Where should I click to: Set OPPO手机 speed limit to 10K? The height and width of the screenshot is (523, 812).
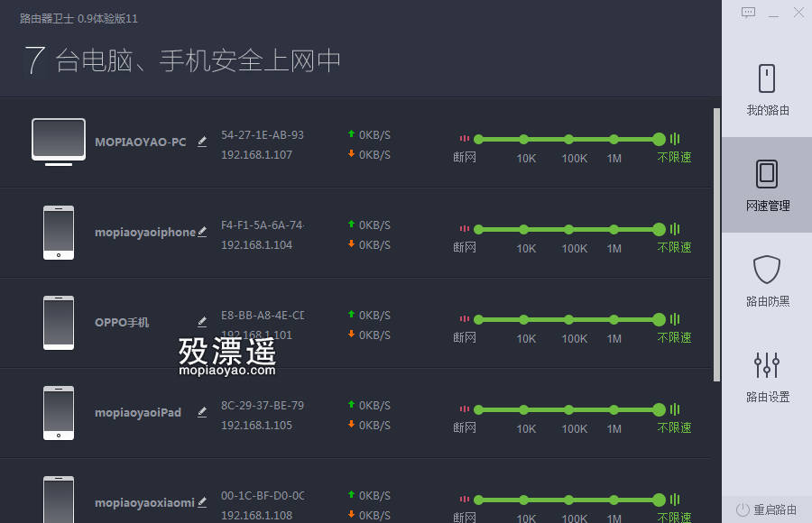[x=524, y=319]
